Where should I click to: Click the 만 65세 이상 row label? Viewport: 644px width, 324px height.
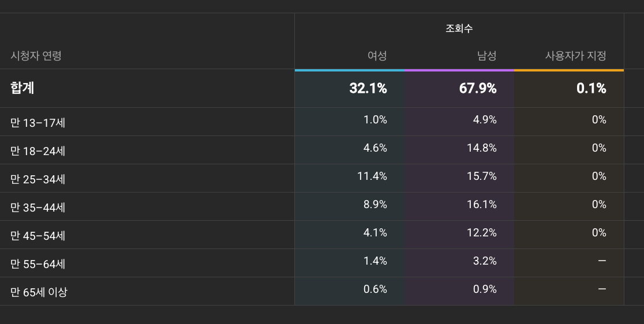pyautogui.click(x=39, y=292)
